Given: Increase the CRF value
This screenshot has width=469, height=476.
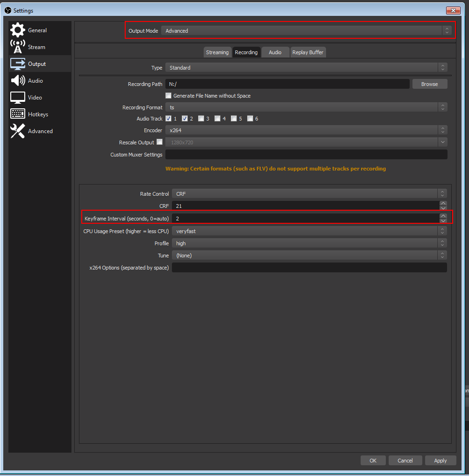Looking at the screenshot, I should point(443,203).
